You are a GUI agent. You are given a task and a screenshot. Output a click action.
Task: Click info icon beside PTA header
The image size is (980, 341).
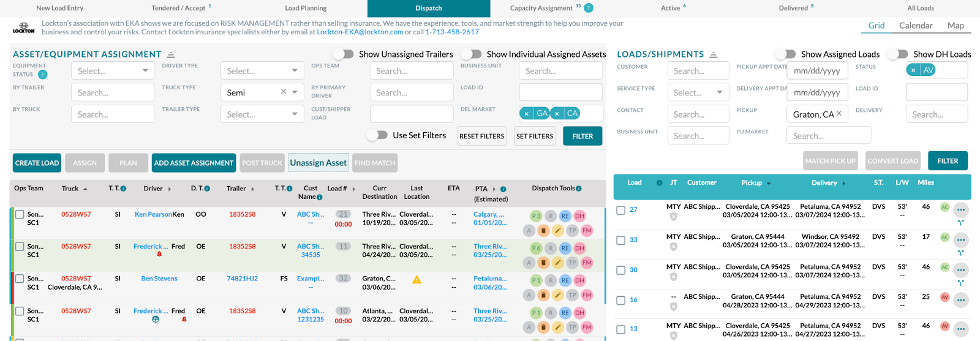[x=503, y=189]
